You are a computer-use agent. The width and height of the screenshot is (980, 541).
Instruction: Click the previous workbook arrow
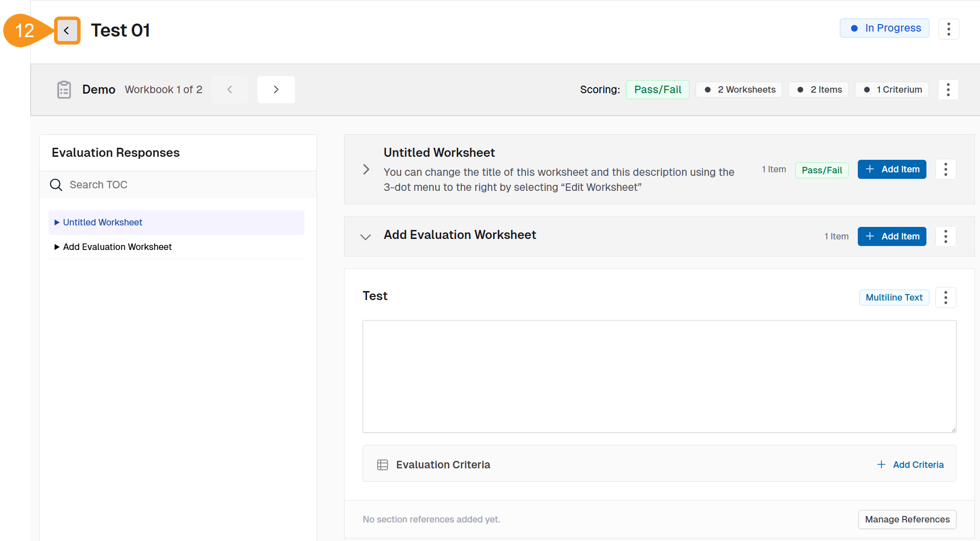point(230,90)
